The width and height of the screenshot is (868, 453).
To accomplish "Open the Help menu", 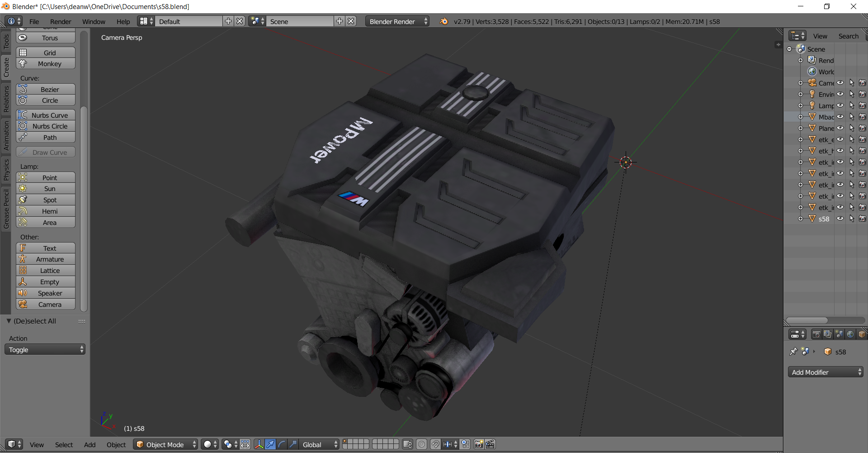I will point(123,22).
